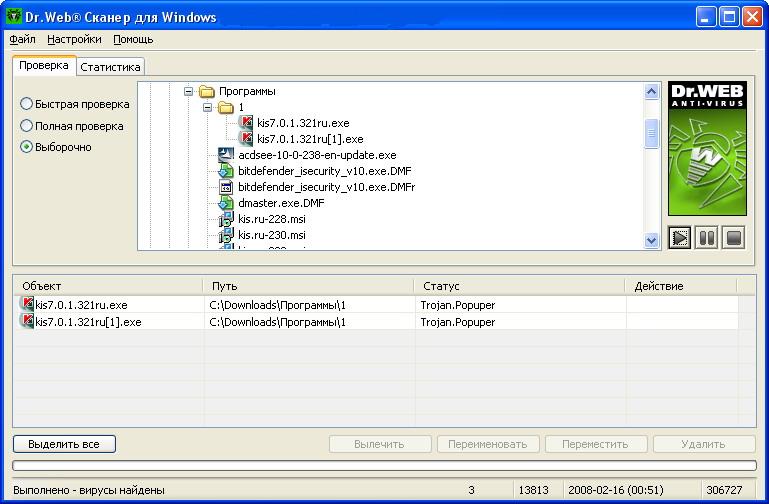This screenshot has height=504, width=769.
Task: Click the Программы folder icon
Action: tap(207, 91)
